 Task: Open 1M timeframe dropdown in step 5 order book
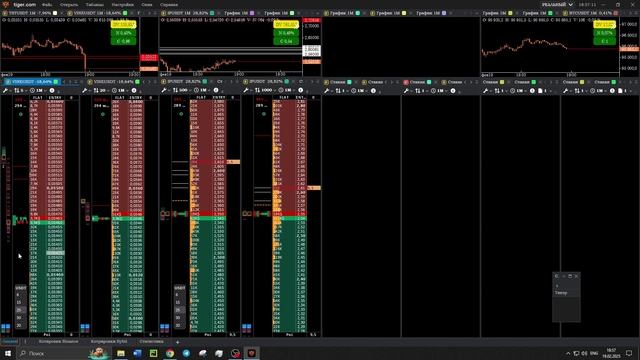[38, 90]
